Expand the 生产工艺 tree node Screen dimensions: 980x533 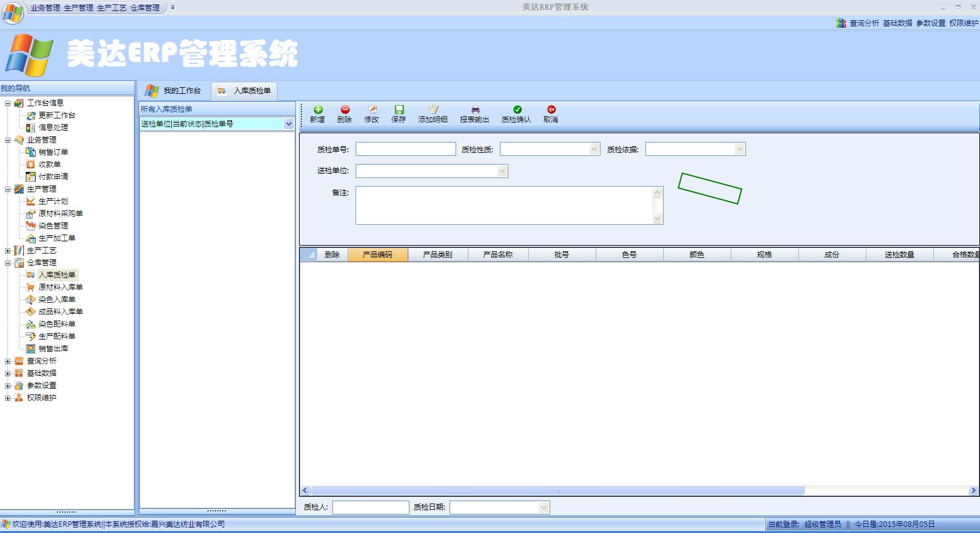tap(7, 251)
